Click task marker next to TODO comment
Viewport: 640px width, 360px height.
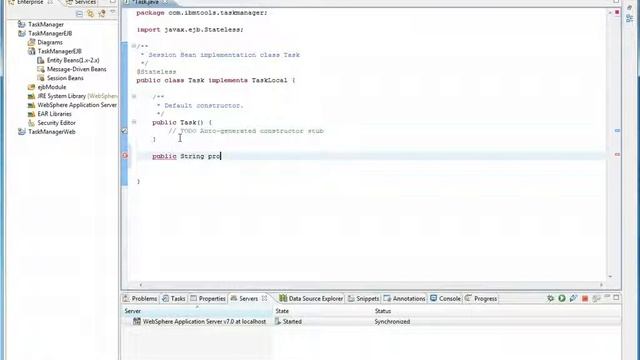(125, 131)
